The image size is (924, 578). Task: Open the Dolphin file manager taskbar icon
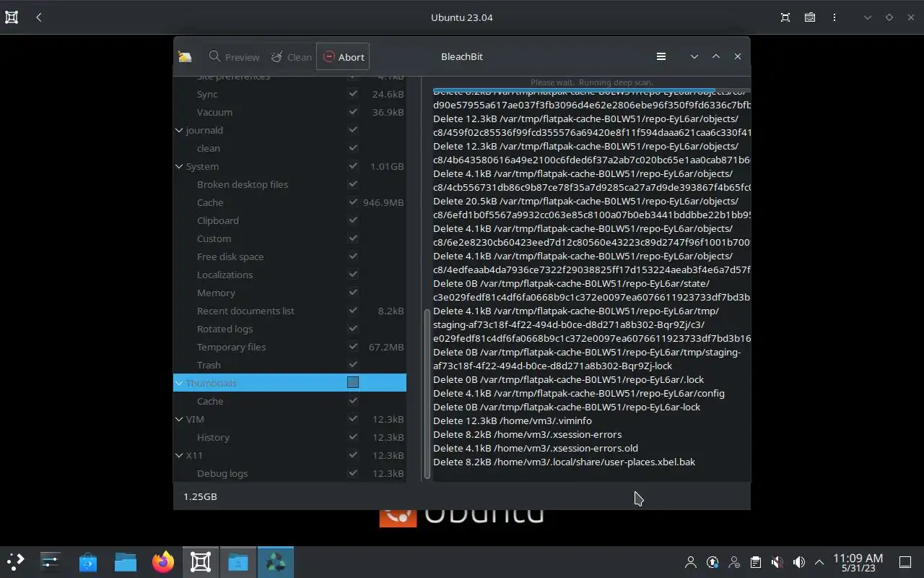pyautogui.click(x=126, y=562)
